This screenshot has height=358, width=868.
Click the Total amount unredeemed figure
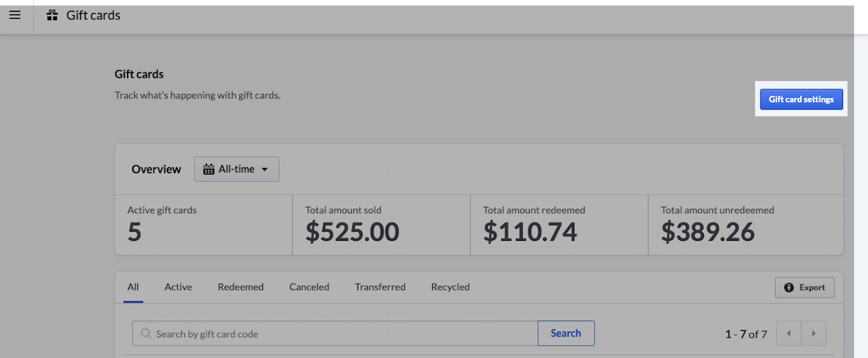pos(708,232)
